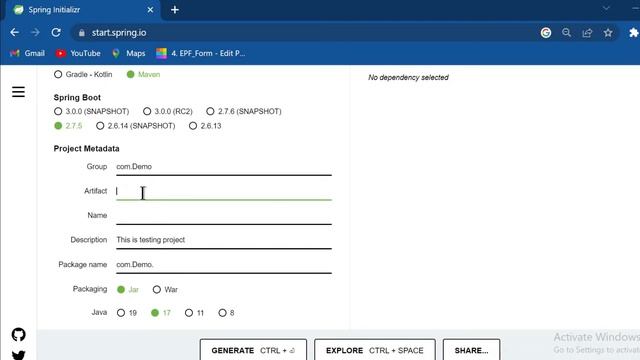The width and height of the screenshot is (640, 360).
Task: Click the address bar URL start.spring.io
Action: (119, 33)
